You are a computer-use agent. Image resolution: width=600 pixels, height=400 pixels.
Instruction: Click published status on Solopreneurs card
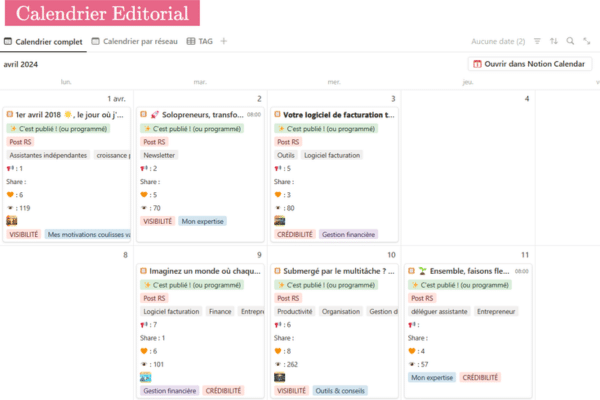pos(192,129)
